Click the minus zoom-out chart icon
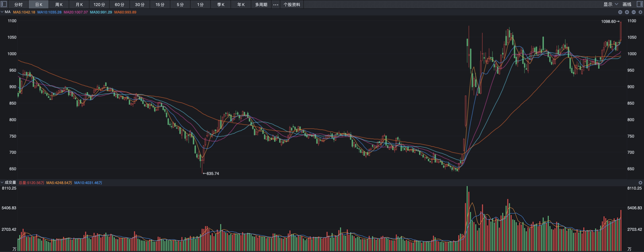The width and height of the screenshot is (644, 252). point(634,12)
